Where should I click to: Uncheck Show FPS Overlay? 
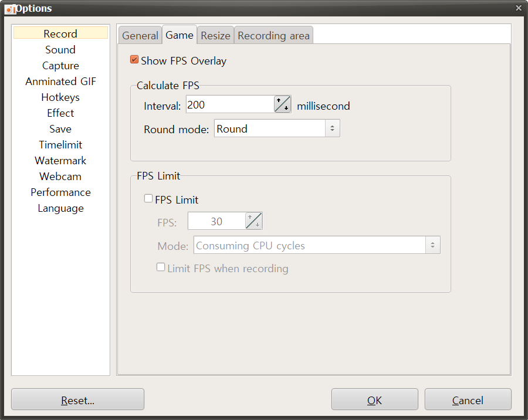pyautogui.click(x=134, y=59)
